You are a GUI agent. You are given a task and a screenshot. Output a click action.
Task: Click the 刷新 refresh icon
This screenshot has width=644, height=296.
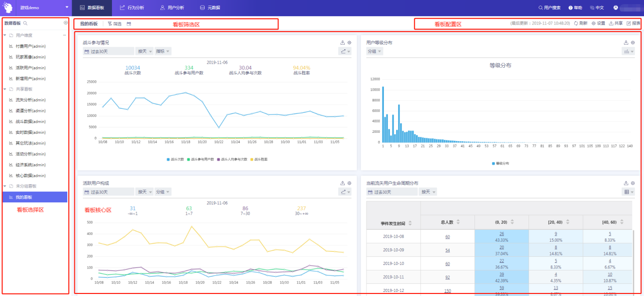(576, 23)
